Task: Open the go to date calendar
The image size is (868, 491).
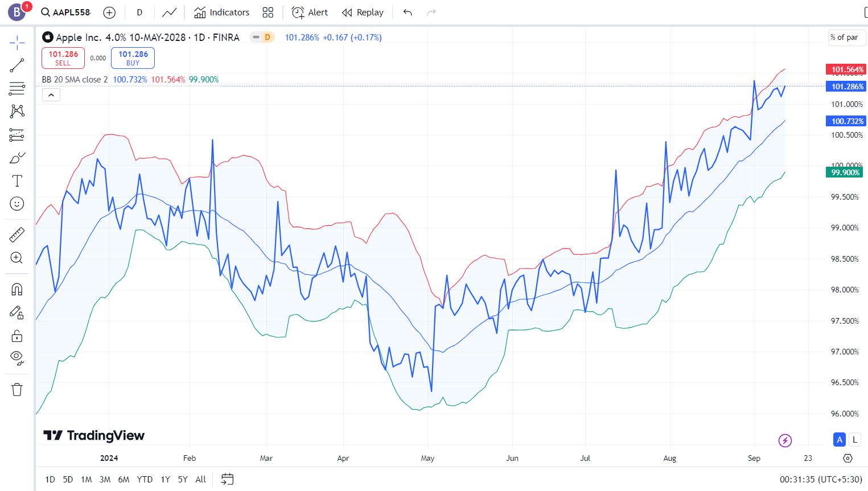Action: 227,480
